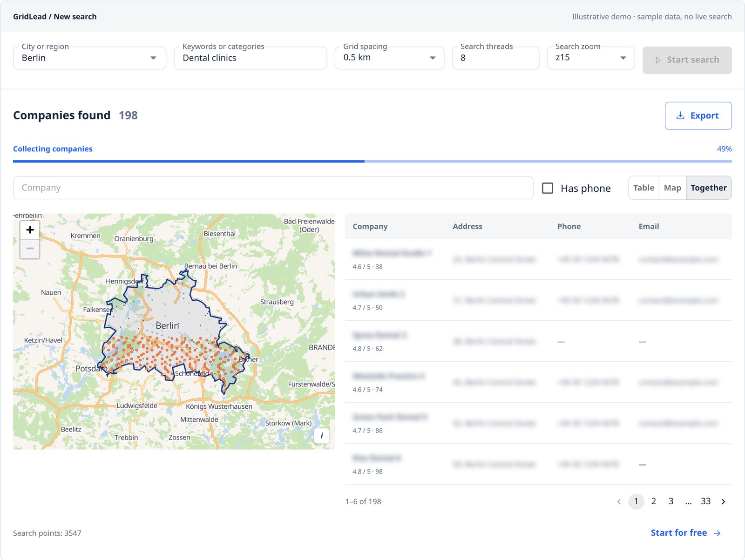Zoom out on the map

[x=30, y=249]
